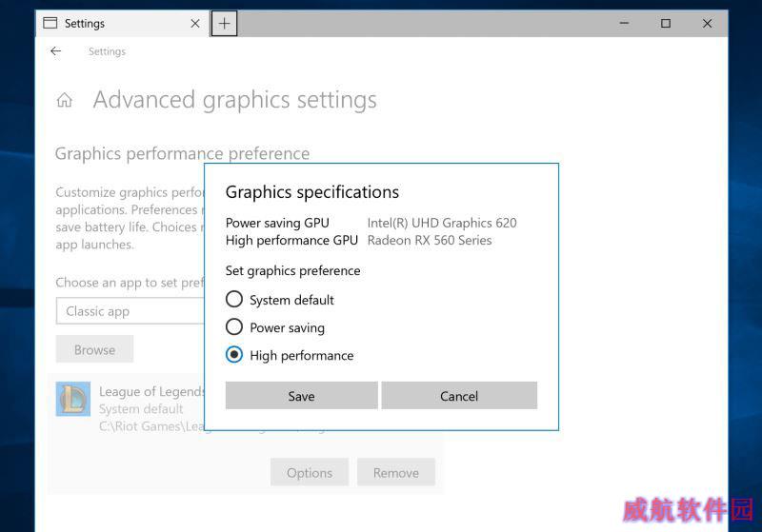Click the Set graphics preference label
The width and height of the screenshot is (762, 532).
click(292, 271)
